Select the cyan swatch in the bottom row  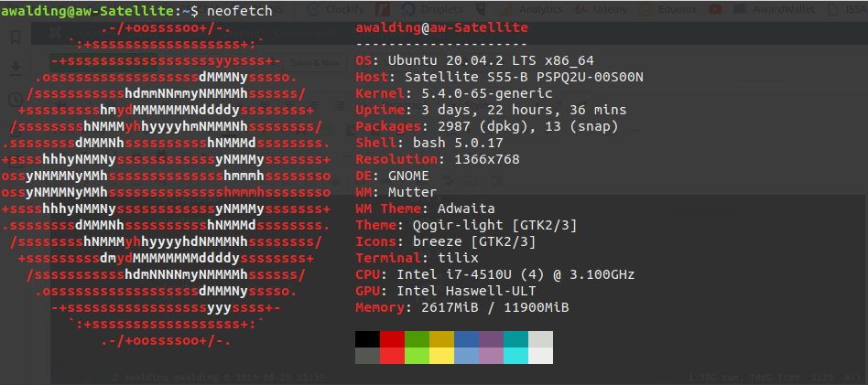pyautogui.click(x=516, y=356)
